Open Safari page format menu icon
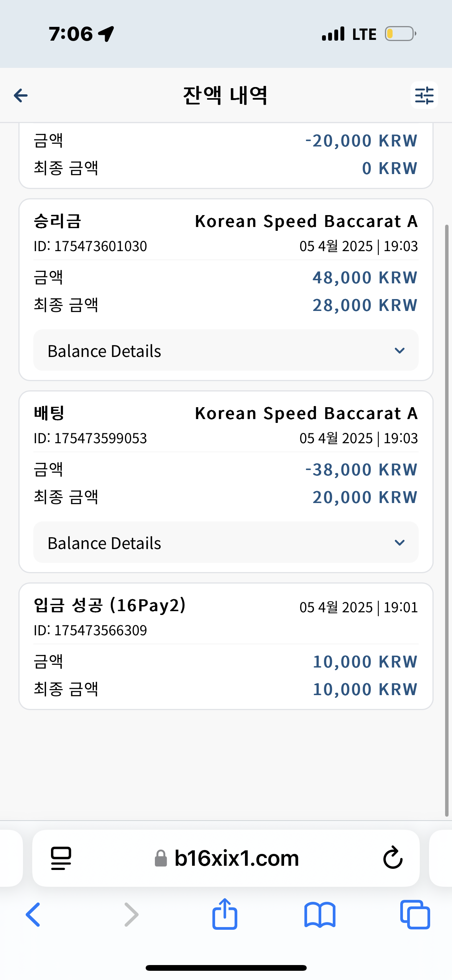 click(x=61, y=858)
